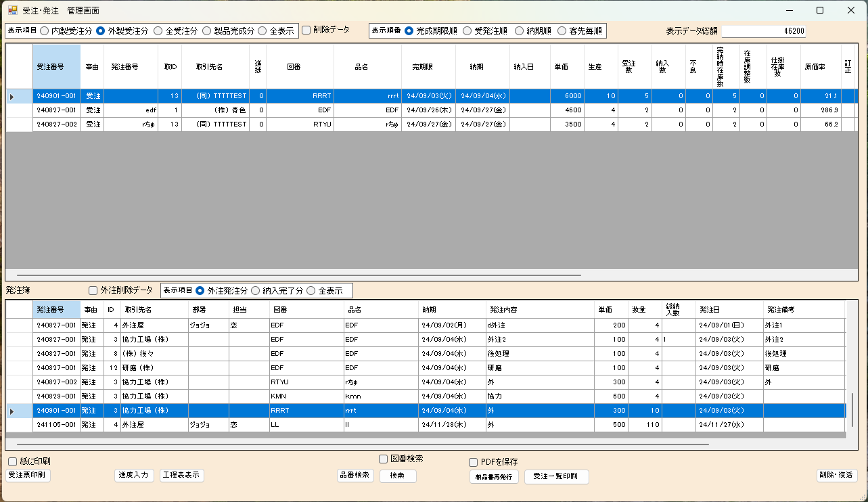Click the 発注内容 column header
Image resolution: width=868 pixels, height=502 pixels.
(540, 309)
